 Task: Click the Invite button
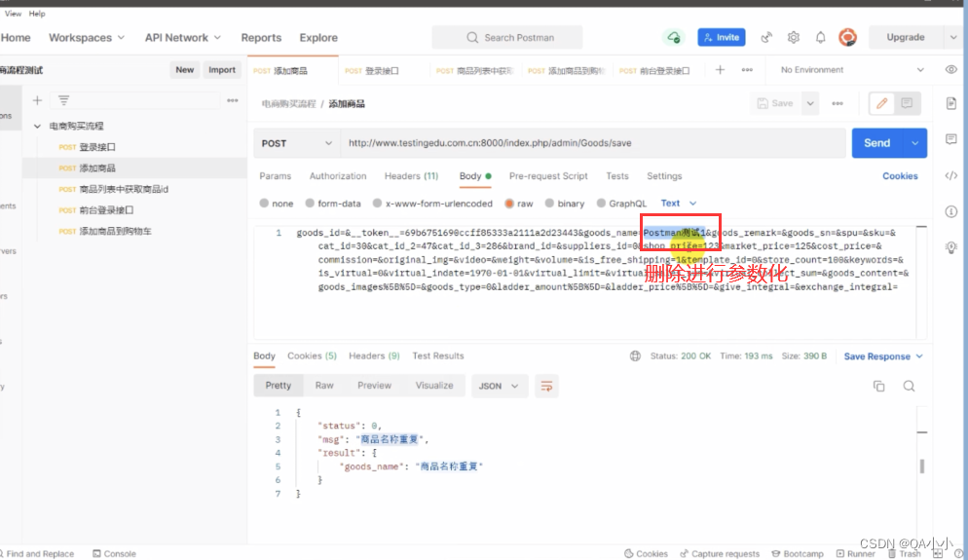721,38
